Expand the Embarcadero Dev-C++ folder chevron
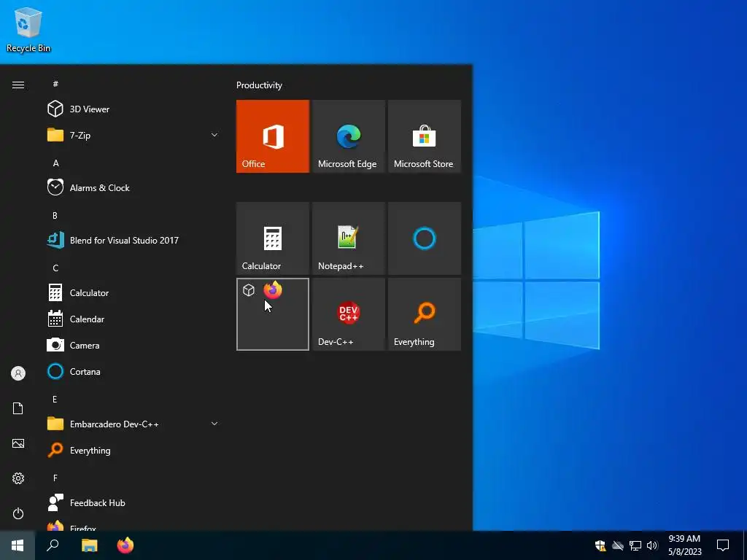Image resolution: width=747 pixels, height=560 pixels. 214,424
